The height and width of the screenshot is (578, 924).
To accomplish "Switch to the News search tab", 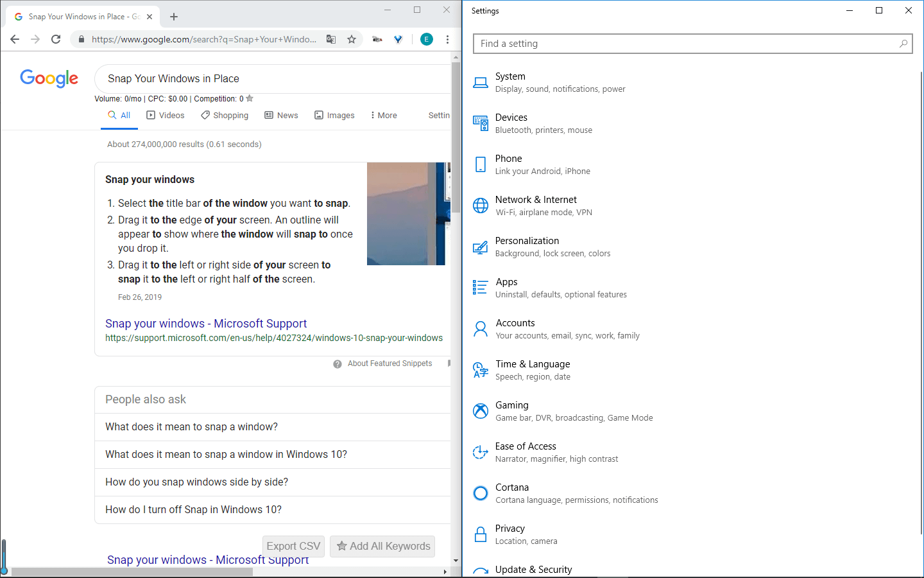I will pyautogui.click(x=281, y=115).
